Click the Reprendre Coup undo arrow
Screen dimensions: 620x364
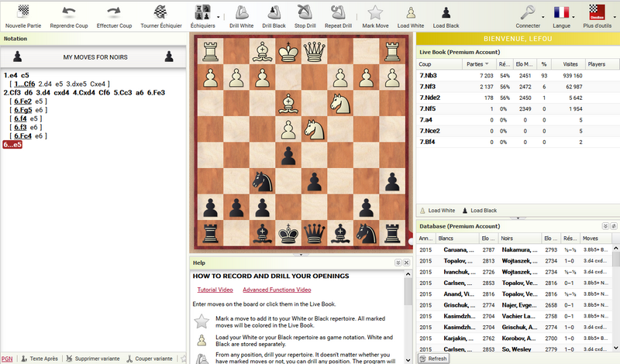(70, 15)
